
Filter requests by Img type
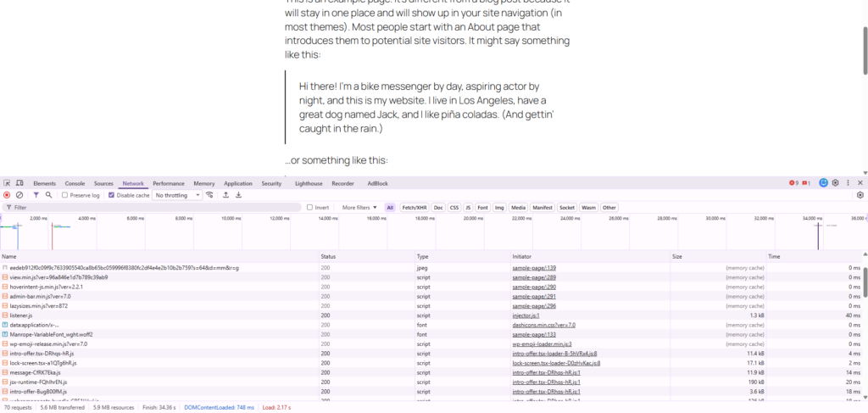coord(499,208)
